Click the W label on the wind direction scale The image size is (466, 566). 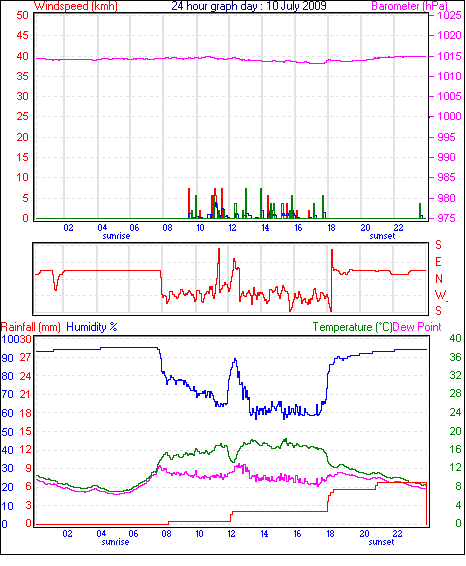click(x=440, y=295)
